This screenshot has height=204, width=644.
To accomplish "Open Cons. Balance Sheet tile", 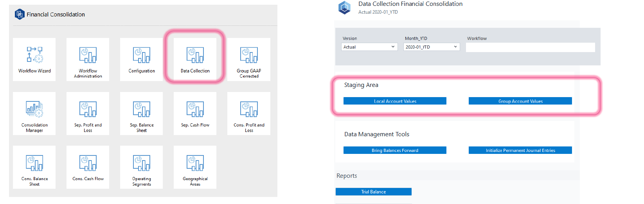I will [34, 167].
